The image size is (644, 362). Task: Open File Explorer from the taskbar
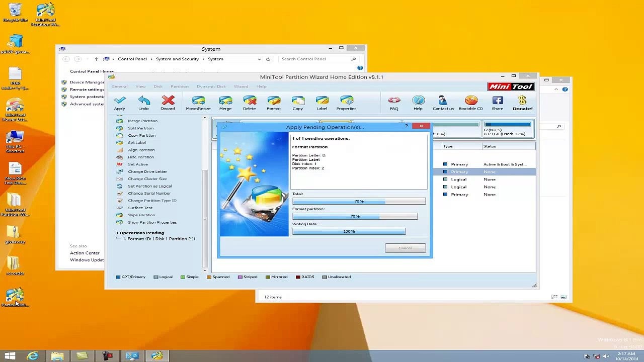[x=57, y=356]
